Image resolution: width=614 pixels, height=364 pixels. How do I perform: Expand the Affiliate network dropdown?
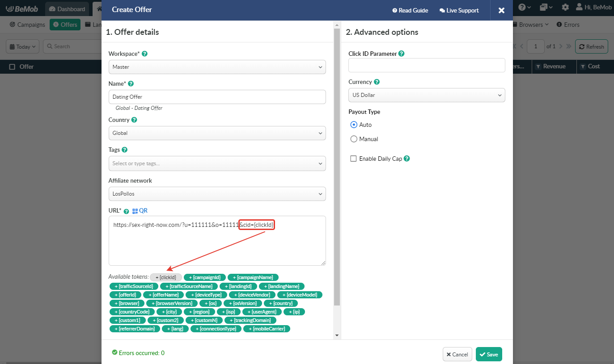click(x=217, y=194)
